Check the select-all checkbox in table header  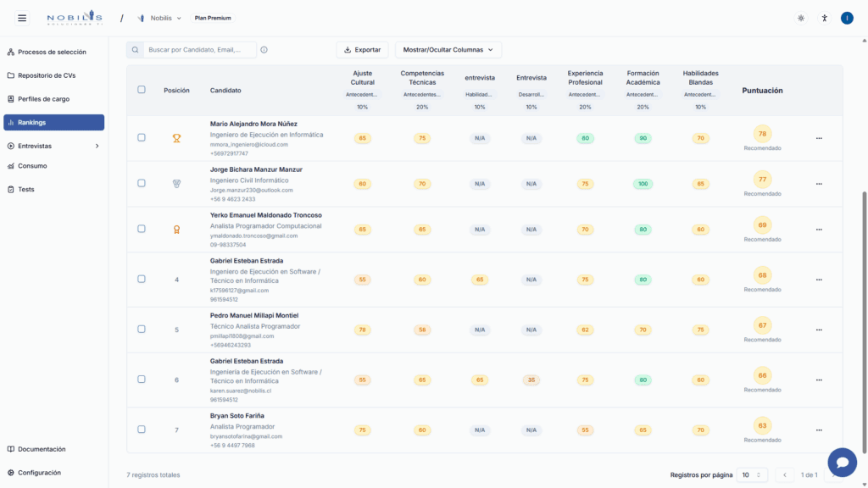[142, 90]
